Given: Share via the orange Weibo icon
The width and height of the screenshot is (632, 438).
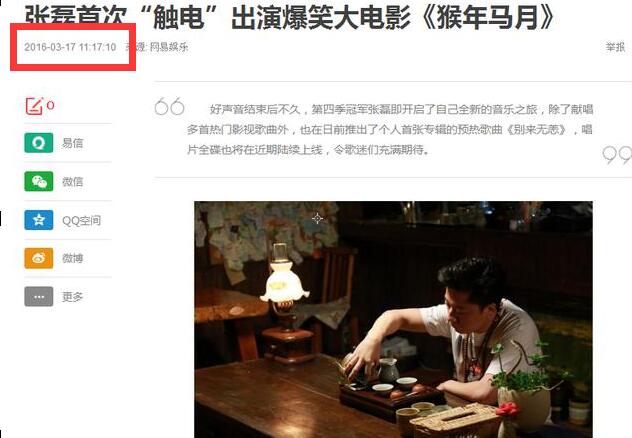Looking at the screenshot, I should pyautogui.click(x=39, y=258).
